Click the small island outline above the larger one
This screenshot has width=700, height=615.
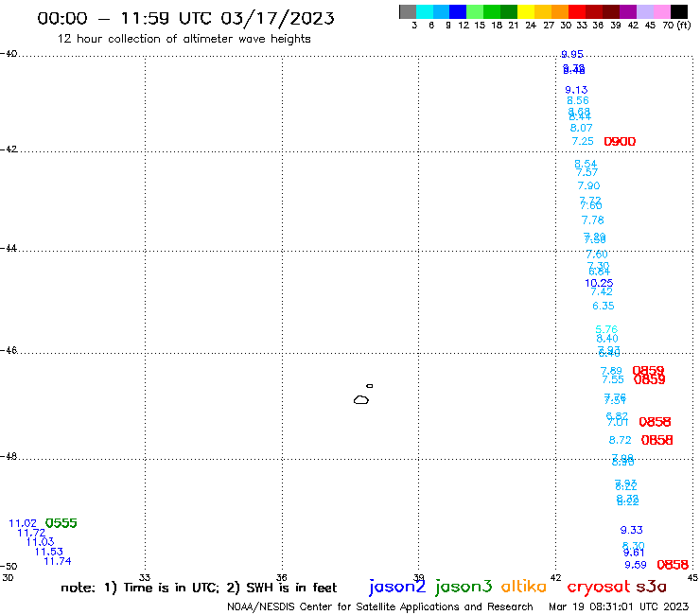370,386
